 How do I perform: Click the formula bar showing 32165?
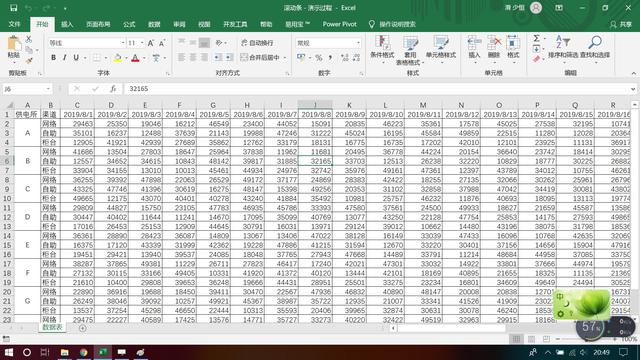pos(376,89)
